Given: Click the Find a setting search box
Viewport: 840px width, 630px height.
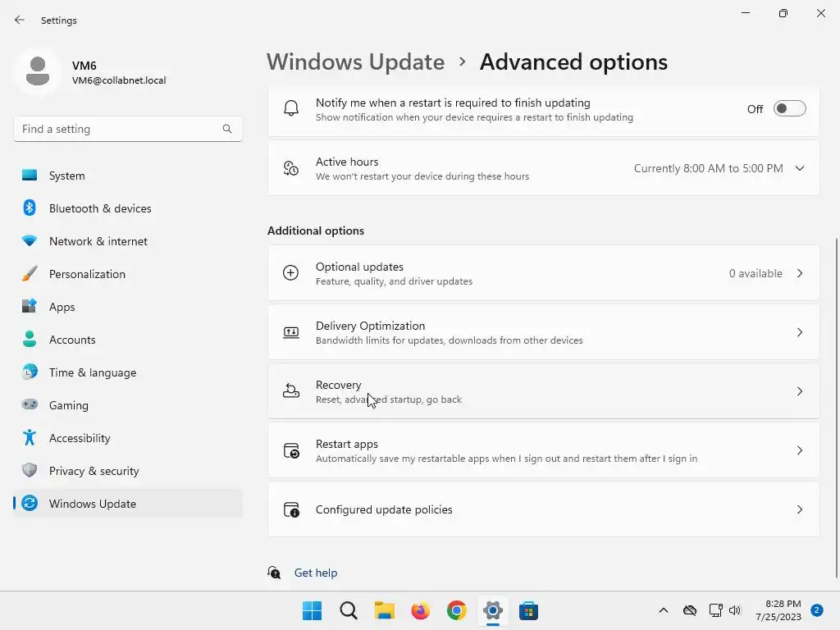Looking at the screenshot, I should pyautogui.click(x=127, y=129).
